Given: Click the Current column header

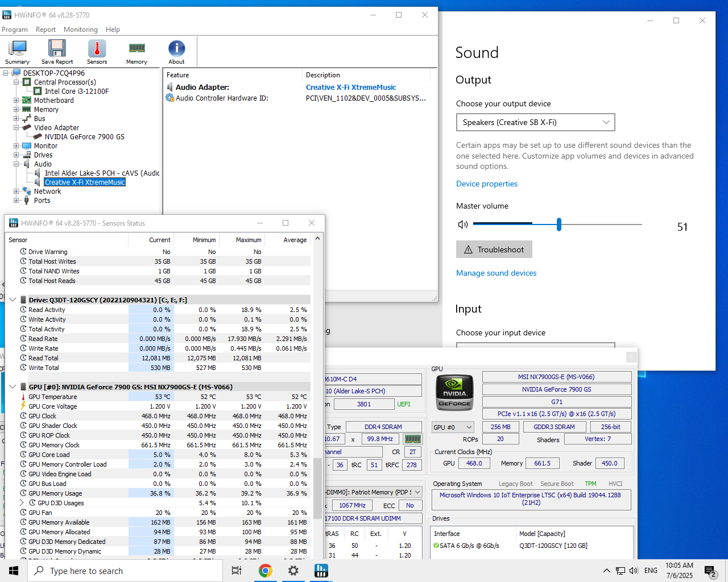Looking at the screenshot, I should [152, 240].
